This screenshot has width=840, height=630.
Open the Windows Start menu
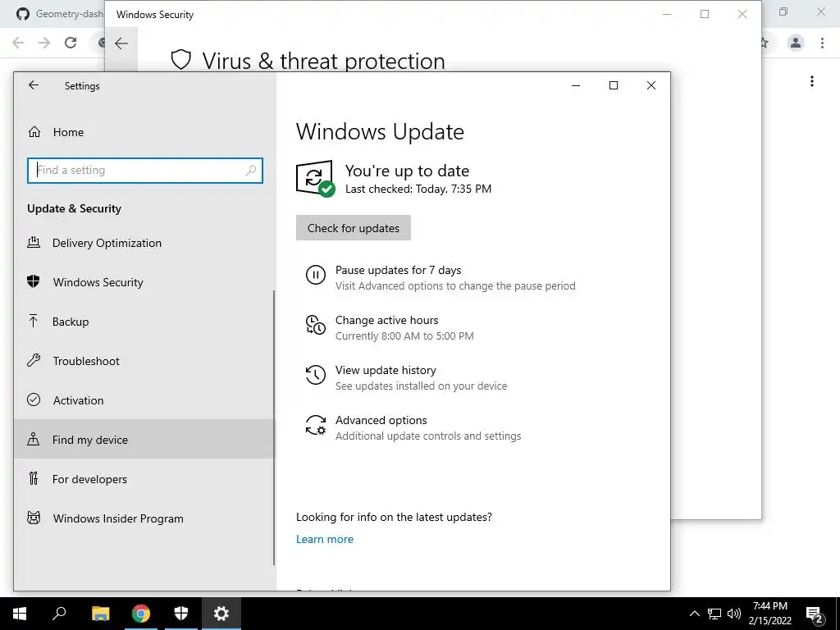tap(20, 614)
